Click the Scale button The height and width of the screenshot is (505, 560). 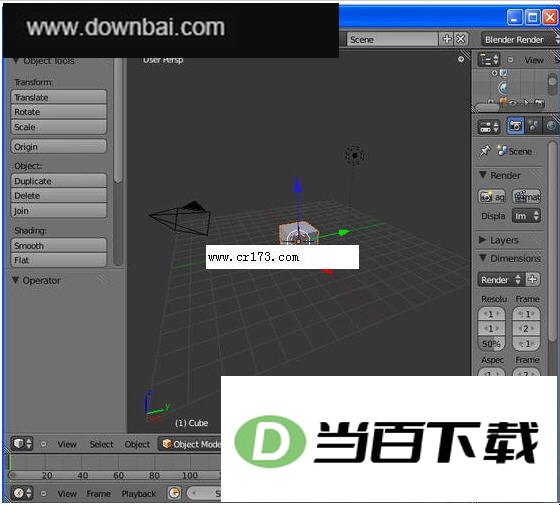(x=59, y=126)
